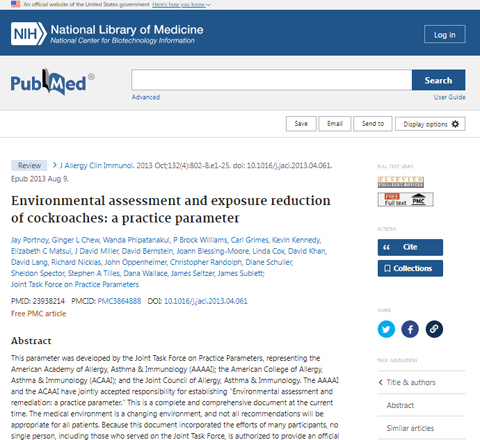Viewport: 480px width, 440px height.
Task: Open PMC3864888 identifier link
Action: pyautogui.click(x=119, y=301)
